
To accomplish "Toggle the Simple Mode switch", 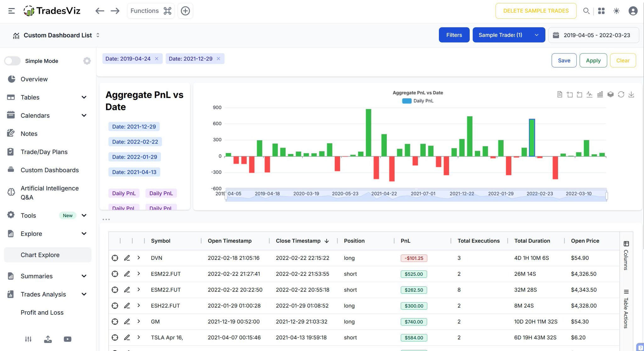I will coord(13,61).
